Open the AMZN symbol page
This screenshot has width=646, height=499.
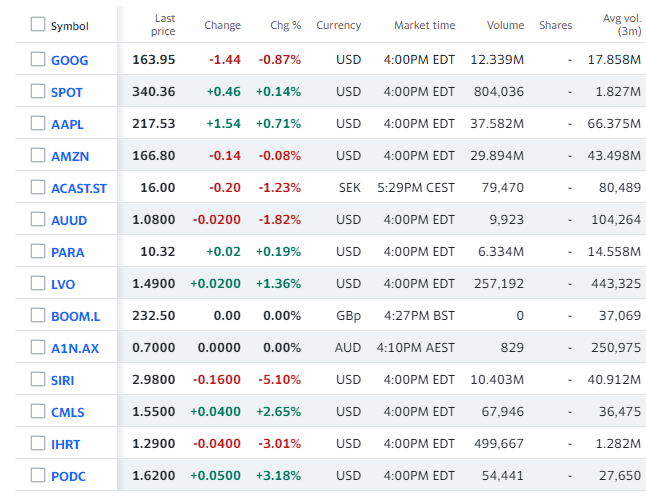pyautogui.click(x=69, y=156)
